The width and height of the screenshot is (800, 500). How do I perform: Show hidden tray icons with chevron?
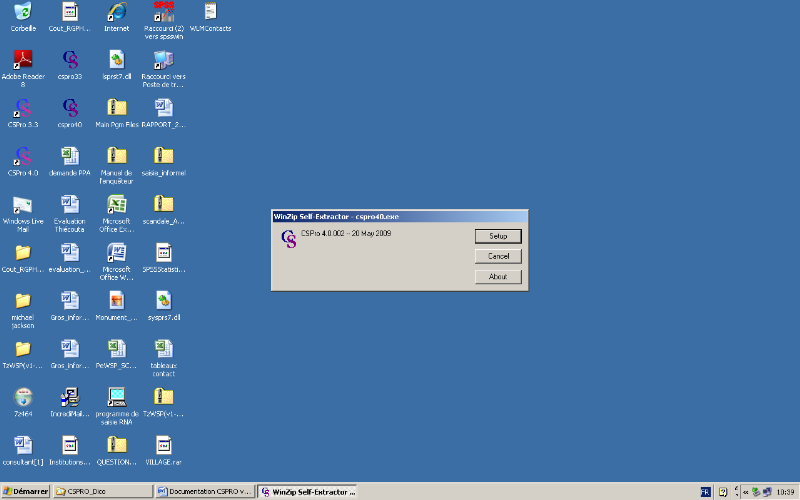pos(745,492)
